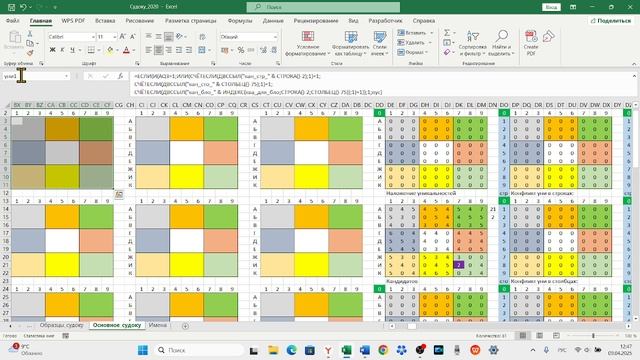Click the AutoSum sigma icon

coord(447,33)
